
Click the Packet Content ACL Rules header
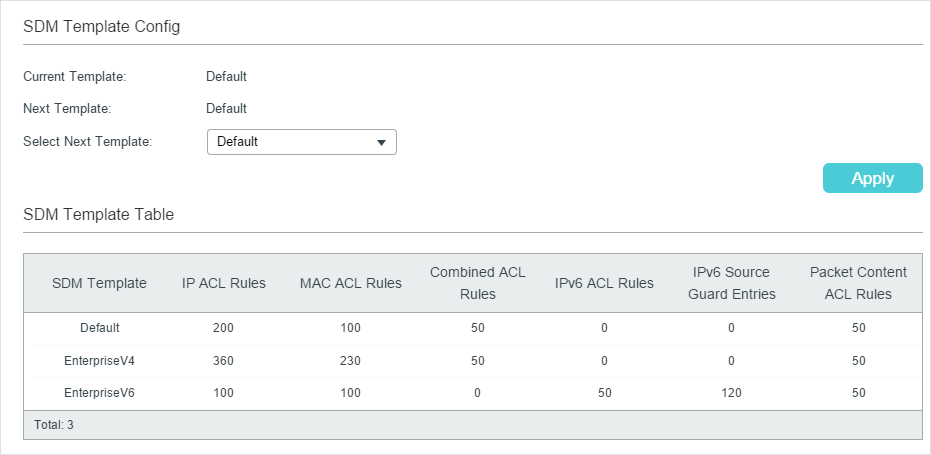click(x=858, y=283)
